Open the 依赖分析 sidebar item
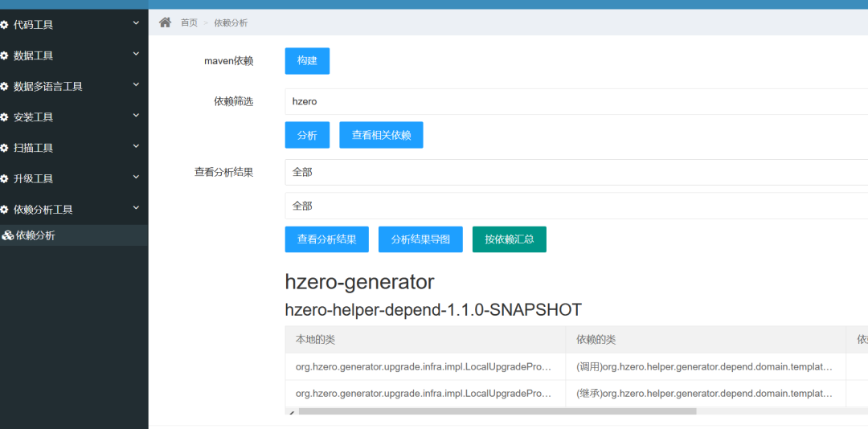The image size is (868, 429). point(35,235)
